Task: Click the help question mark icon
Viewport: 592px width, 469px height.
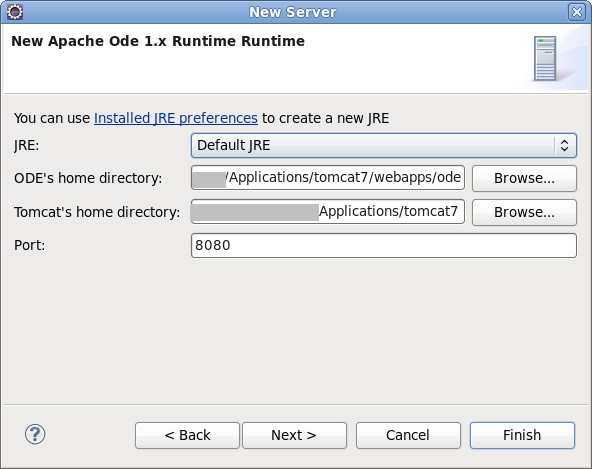Action: (35, 434)
